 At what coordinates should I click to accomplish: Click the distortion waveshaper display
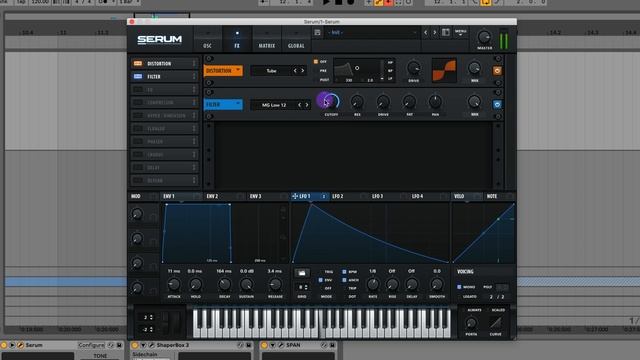[444, 70]
